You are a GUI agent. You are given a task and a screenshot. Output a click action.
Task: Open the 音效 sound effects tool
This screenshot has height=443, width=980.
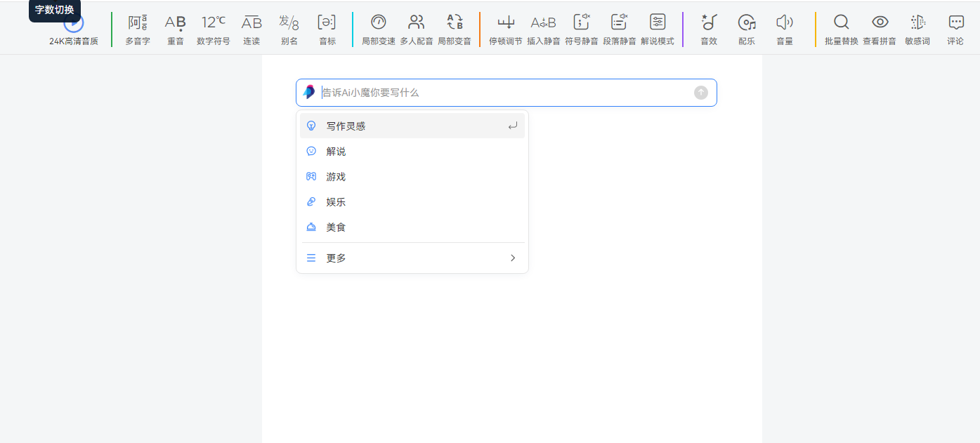[x=709, y=23]
